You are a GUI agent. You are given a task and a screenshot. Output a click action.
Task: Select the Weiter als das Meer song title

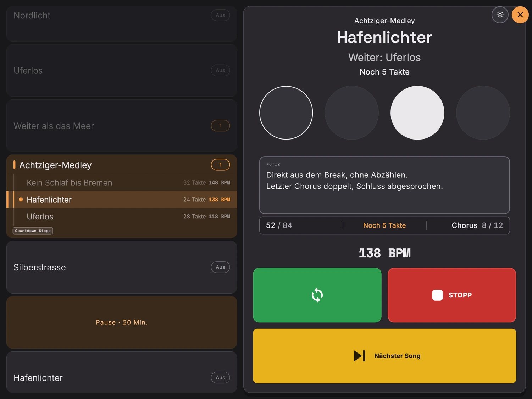54,126
